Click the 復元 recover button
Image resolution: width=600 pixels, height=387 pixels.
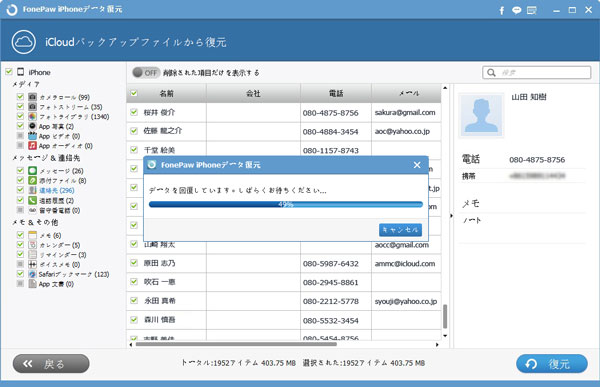click(x=552, y=364)
